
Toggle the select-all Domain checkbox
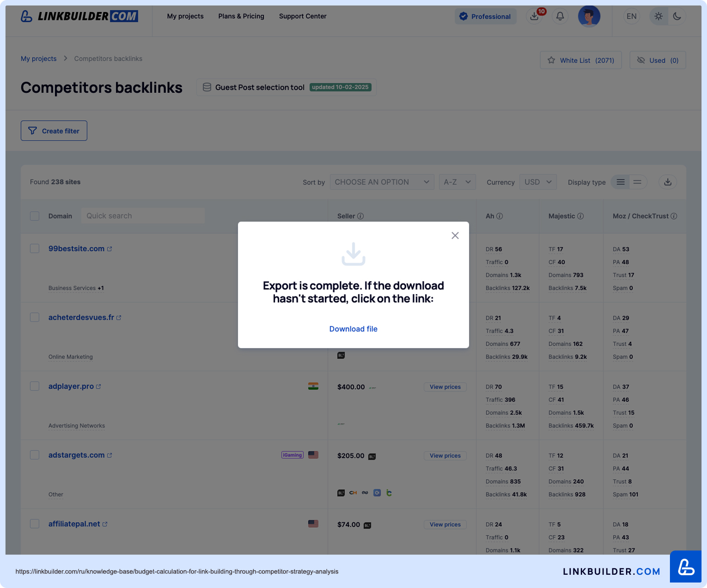tap(35, 216)
